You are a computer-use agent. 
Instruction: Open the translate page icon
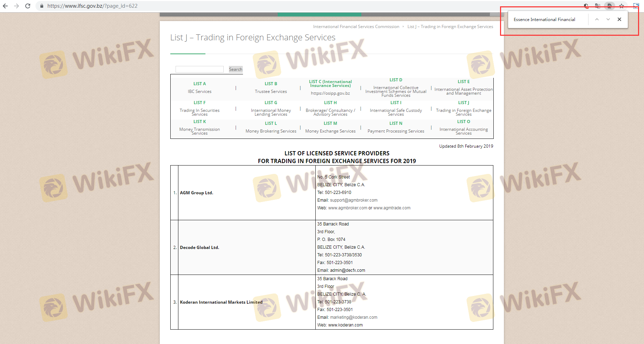point(598,6)
